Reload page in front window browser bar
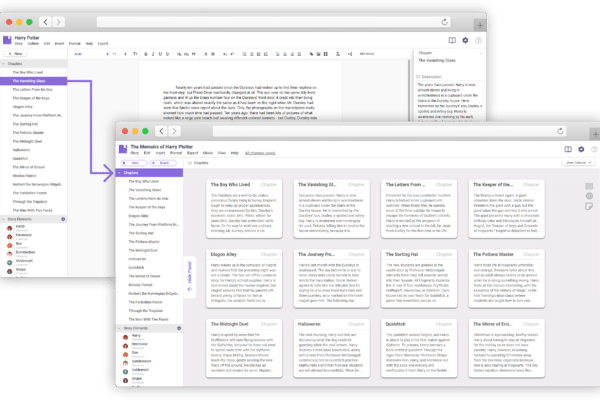This screenshot has width=600, height=400. [560, 131]
